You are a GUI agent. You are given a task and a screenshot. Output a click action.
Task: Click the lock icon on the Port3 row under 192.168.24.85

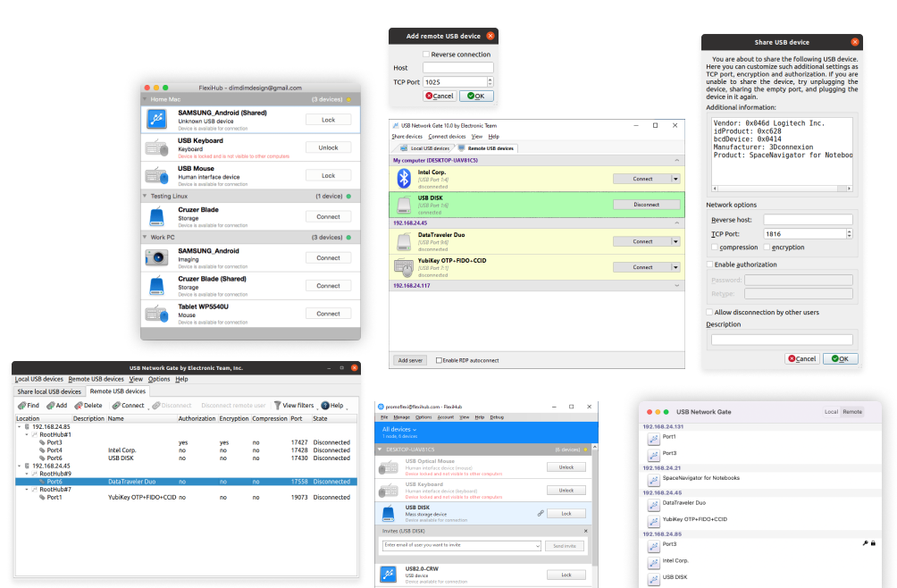click(873, 543)
